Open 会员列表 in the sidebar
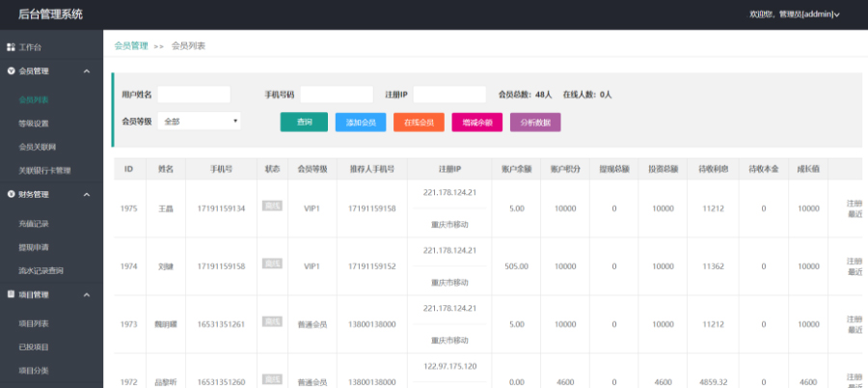Image resolution: width=868 pixels, height=388 pixels. [x=34, y=99]
